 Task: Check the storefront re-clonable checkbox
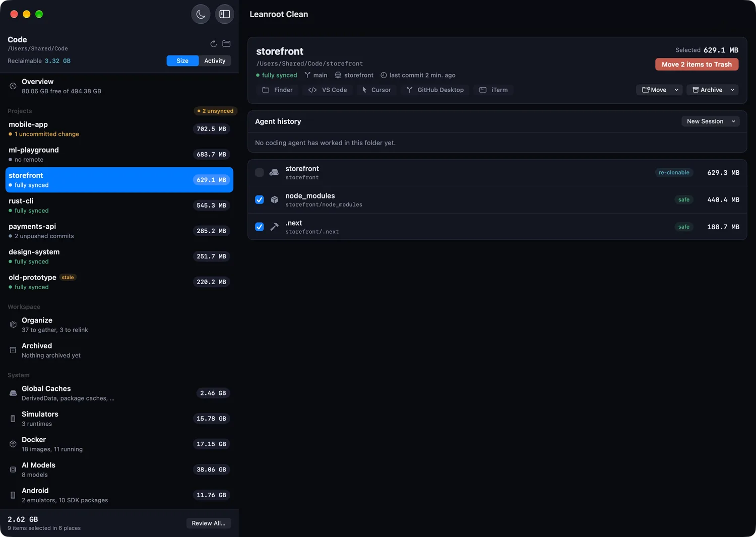coord(260,172)
